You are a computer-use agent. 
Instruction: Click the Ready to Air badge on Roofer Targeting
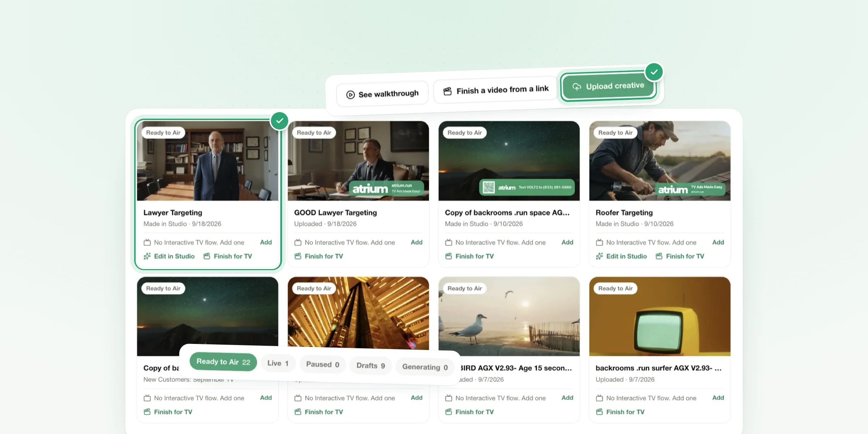click(x=615, y=133)
